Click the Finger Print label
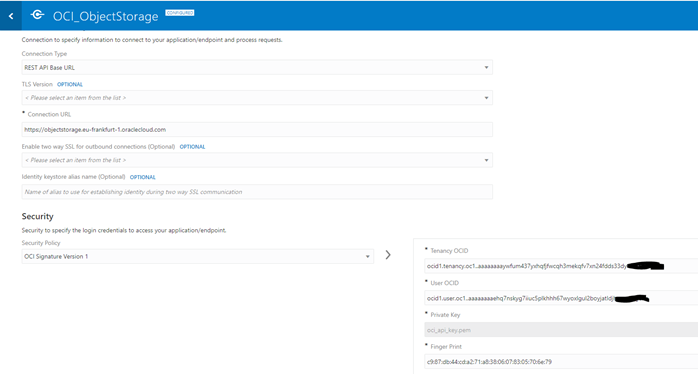Screen dimensions: 698x374 pos(446,346)
